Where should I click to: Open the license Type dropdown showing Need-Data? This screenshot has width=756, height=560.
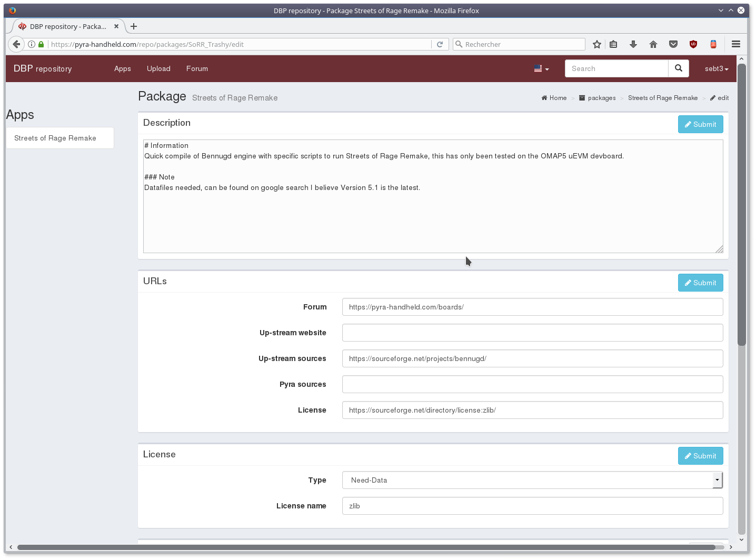click(532, 480)
